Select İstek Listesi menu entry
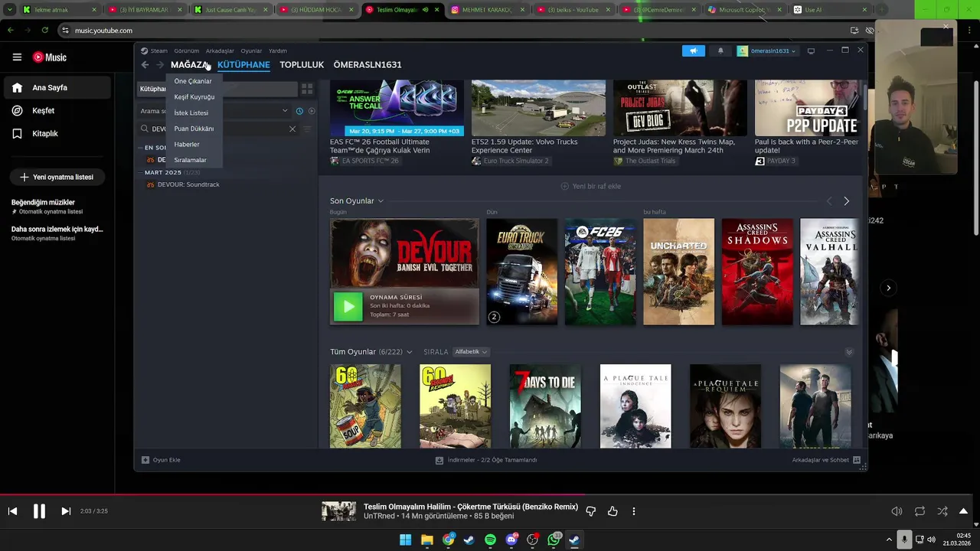Screen dimensions: 980x551 tap(191, 112)
